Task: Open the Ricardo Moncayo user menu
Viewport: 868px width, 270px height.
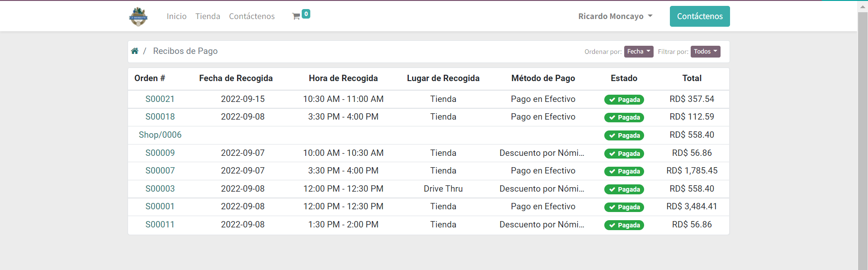Action: tap(615, 16)
